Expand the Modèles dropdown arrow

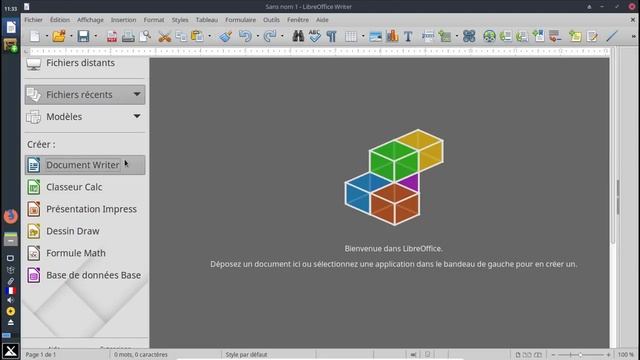[x=137, y=116]
